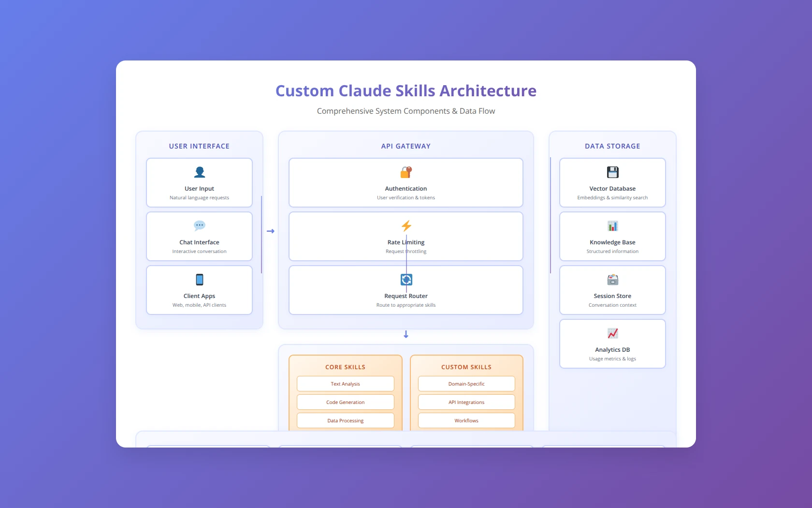Click the "Vector Database" card title
812x508 pixels.
[x=612, y=189]
